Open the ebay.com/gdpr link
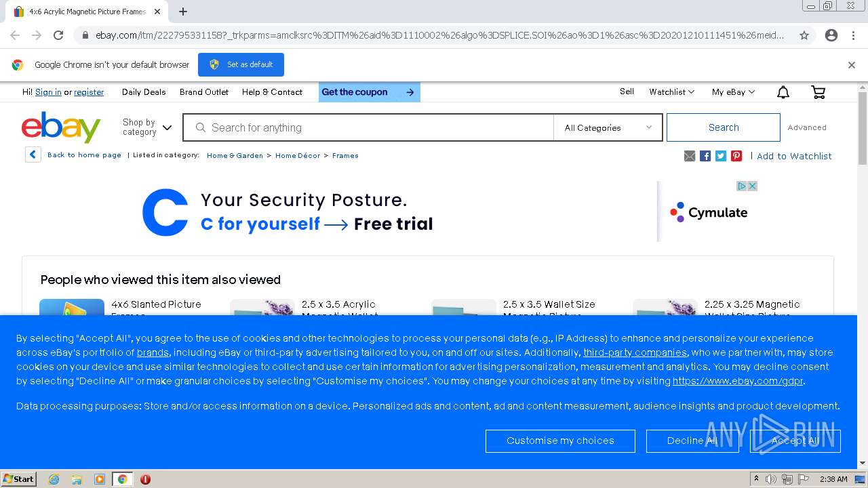This screenshot has height=488, width=868. point(738,381)
